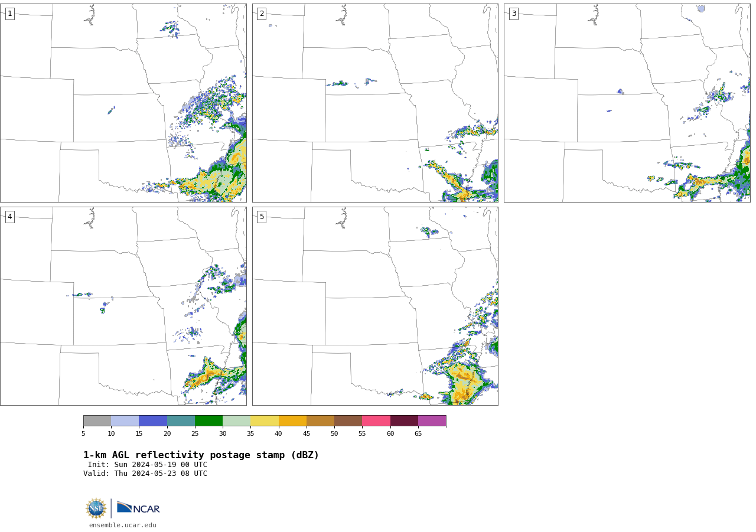Image resolution: width=756 pixels, height=532 pixels.
Task: Open ensemble member 5 reflectivity map
Action: coord(375,306)
